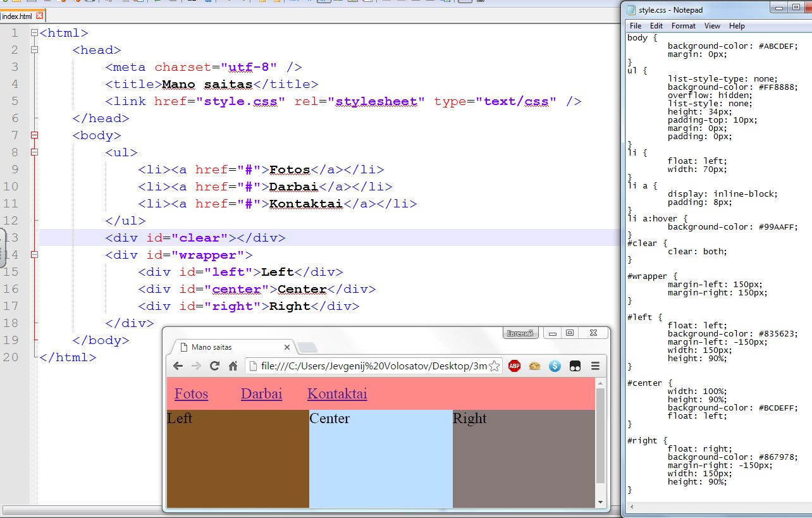This screenshot has height=518, width=812.
Task: Open Notepad Help menu
Action: 737,26
